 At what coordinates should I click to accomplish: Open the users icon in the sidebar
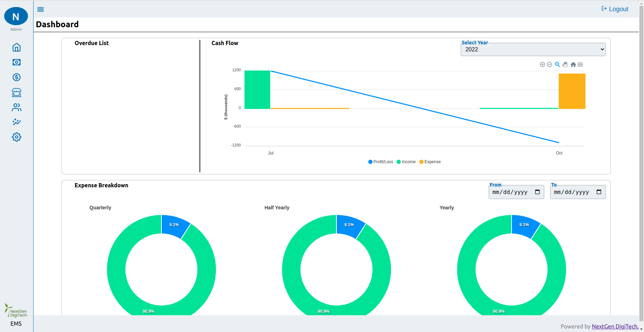pos(16,107)
